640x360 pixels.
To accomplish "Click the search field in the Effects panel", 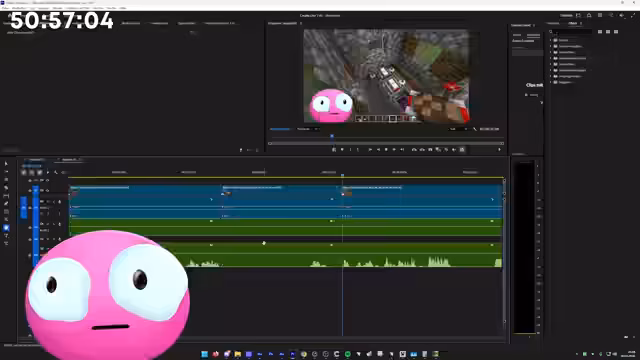I will coord(571,32).
